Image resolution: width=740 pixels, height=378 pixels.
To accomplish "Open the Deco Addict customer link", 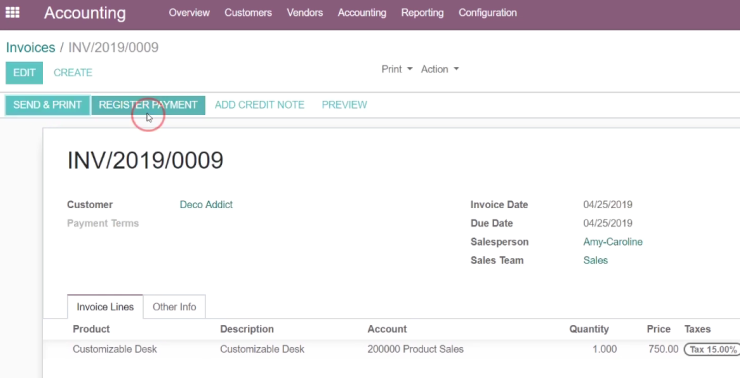I will (206, 205).
